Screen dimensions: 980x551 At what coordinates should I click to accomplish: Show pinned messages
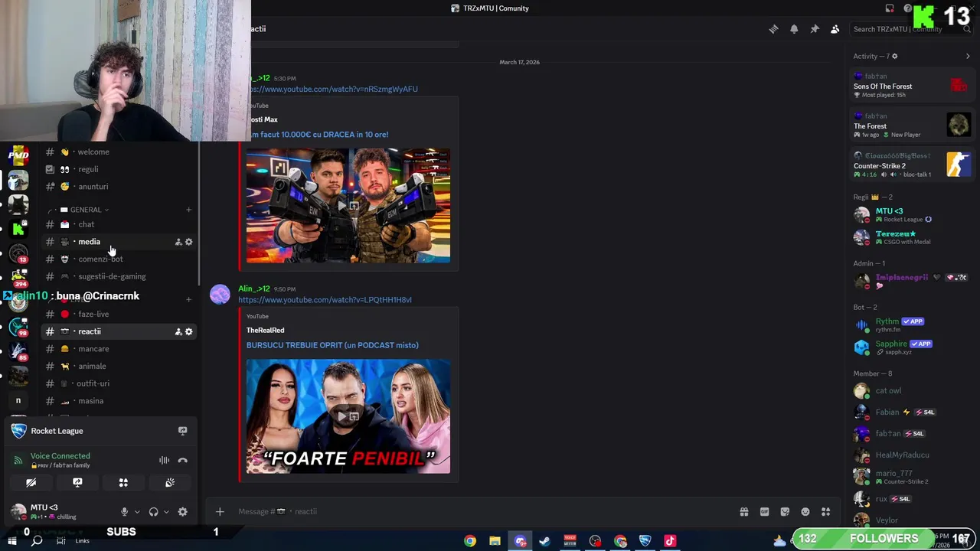click(815, 29)
